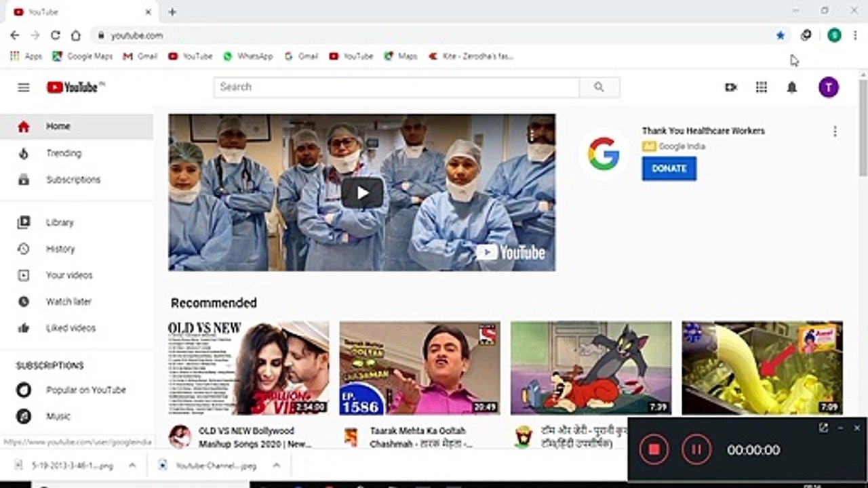Pause the screen recording

[696, 449]
